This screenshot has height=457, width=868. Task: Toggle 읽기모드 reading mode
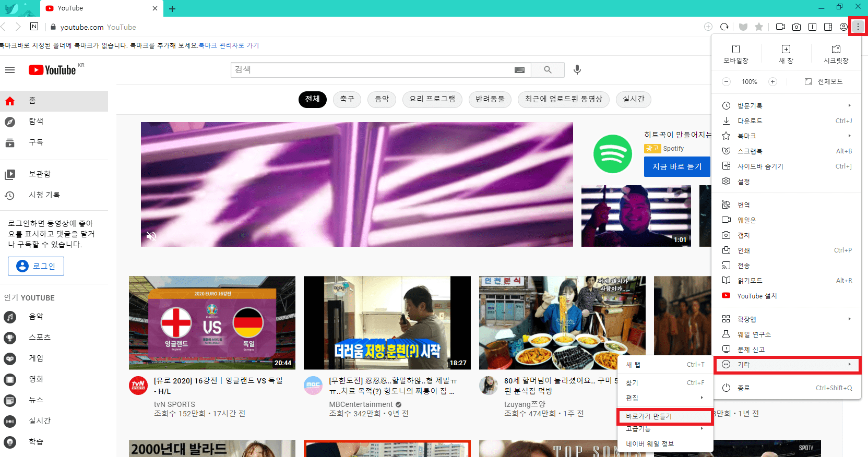(787, 281)
